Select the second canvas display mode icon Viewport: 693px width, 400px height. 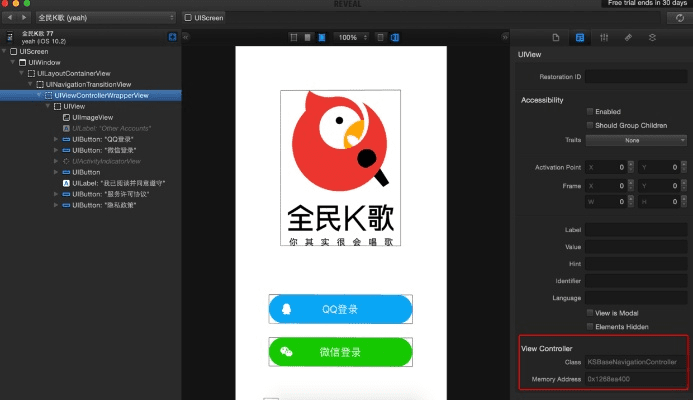click(307, 38)
